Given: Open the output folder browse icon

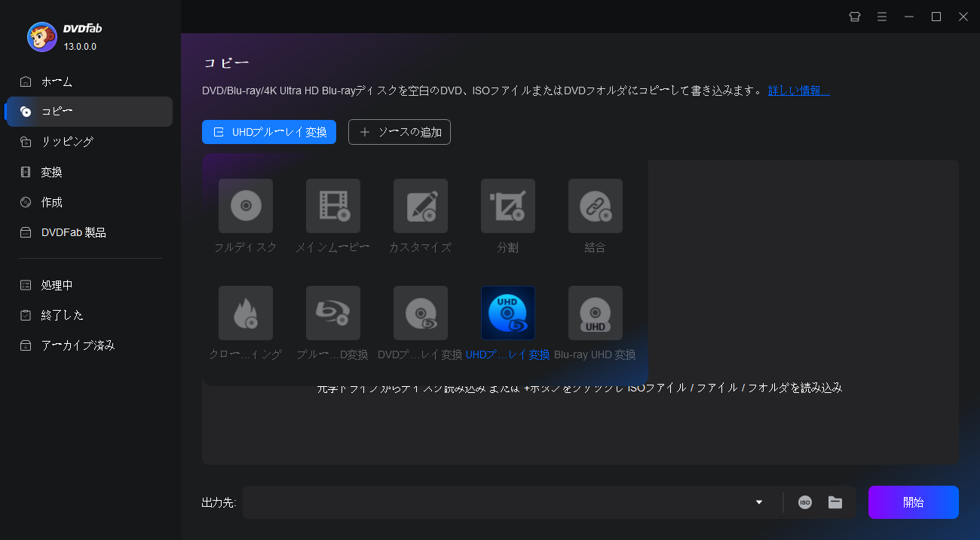Looking at the screenshot, I should [x=835, y=502].
